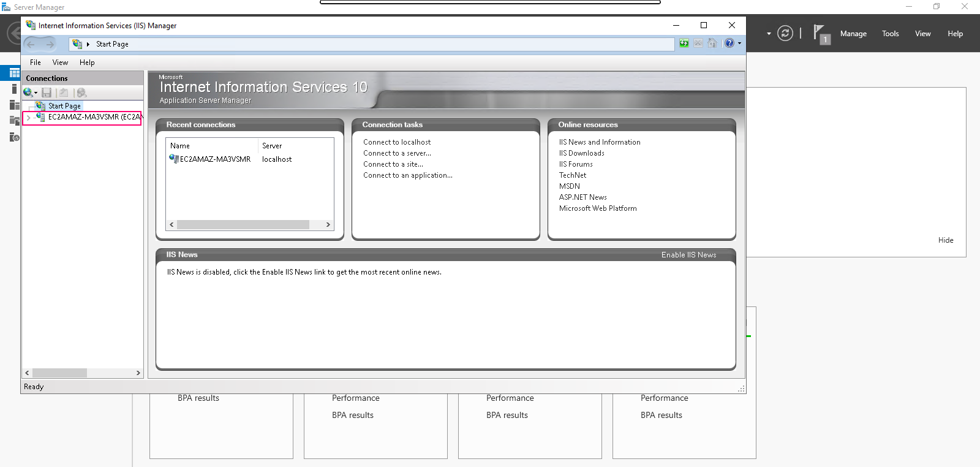Open the Server Manager notifications flag
Viewport: 980px width, 467px height.
[x=821, y=34]
